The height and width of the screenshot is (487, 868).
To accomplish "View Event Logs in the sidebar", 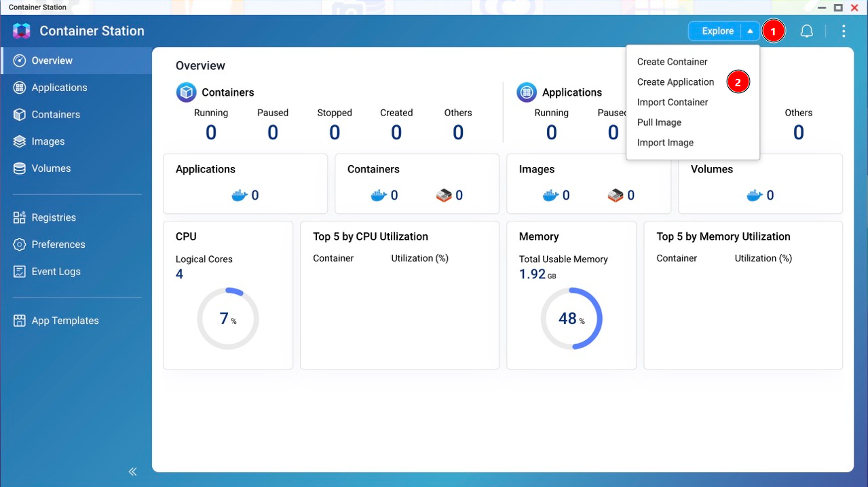I will 56,272.
